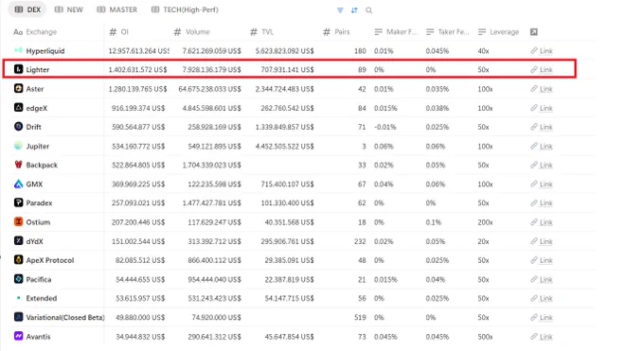The image size is (644, 351).
Task: Select the Jupiter exchange name
Action: pyautogui.click(x=37, y=146)
